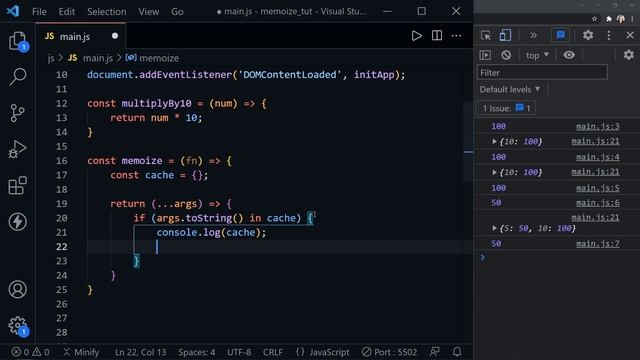This screenshot has width=640, height=360.
Task: Toggle DevTools device toolbar
Action: pyautogui.click(x=505, y=36)
